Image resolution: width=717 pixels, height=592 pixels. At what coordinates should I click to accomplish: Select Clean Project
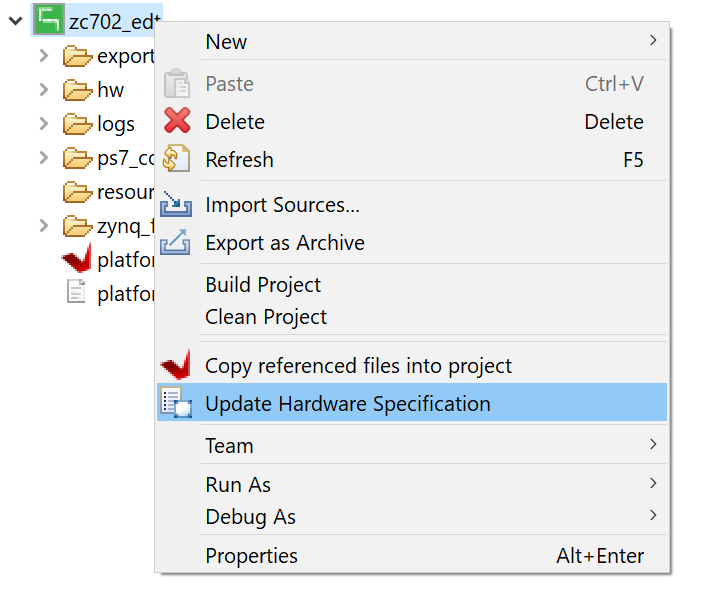[x=412, y=316]
